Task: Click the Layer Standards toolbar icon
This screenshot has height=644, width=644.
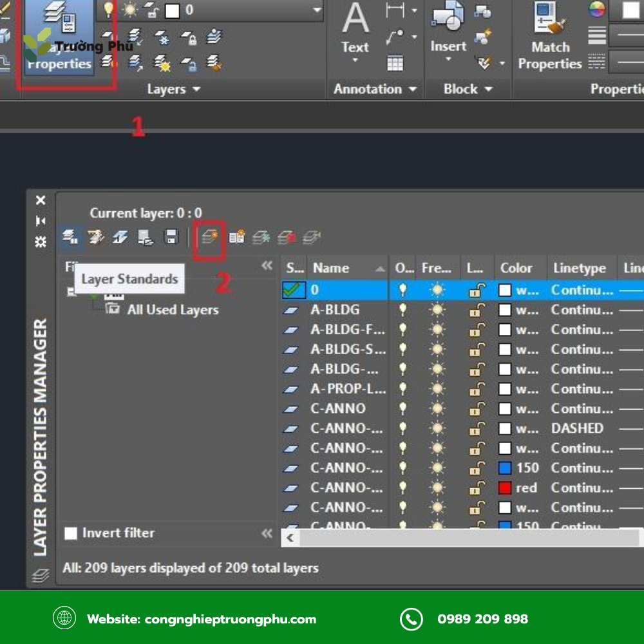Action: [70, 238]
